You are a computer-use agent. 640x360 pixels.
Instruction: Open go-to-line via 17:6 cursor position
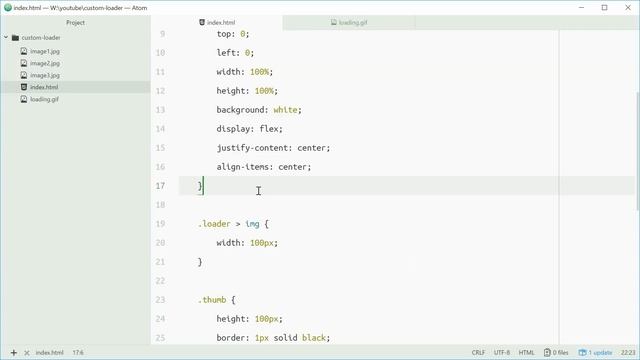[x=78, y=353]
